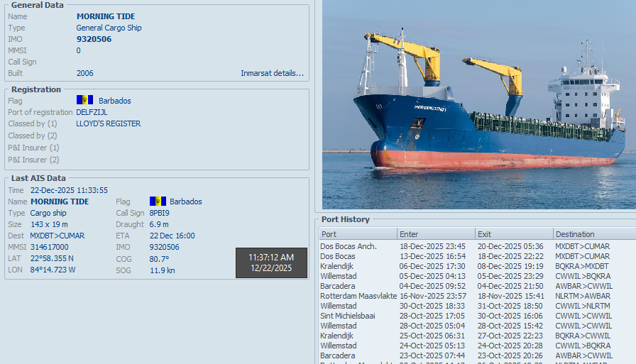Select the Rotterdam Maasvlakte row entered 16-Nov-2025
This screenshot has width=636, height=364.
pos(478,296)
